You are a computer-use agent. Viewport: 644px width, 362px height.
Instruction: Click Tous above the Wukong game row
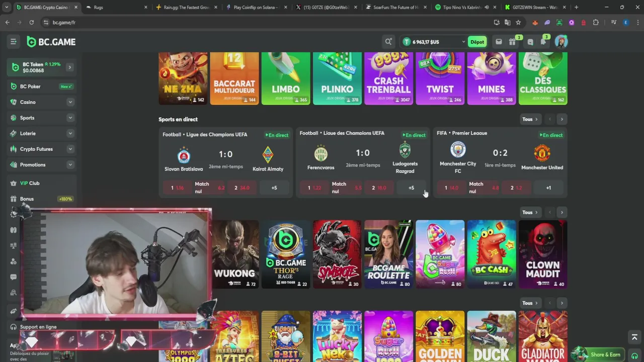click(x=530, y=212)
